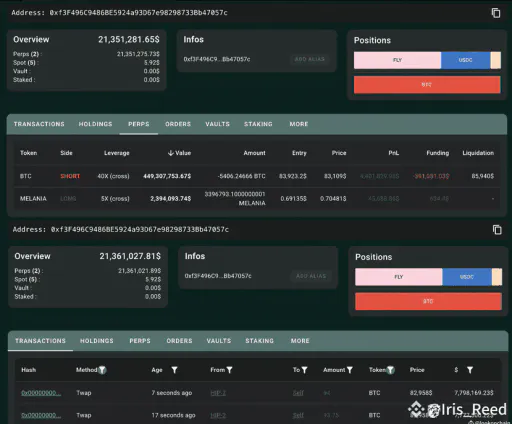Click overview total 21,351,281.65$

click(129, 39)
